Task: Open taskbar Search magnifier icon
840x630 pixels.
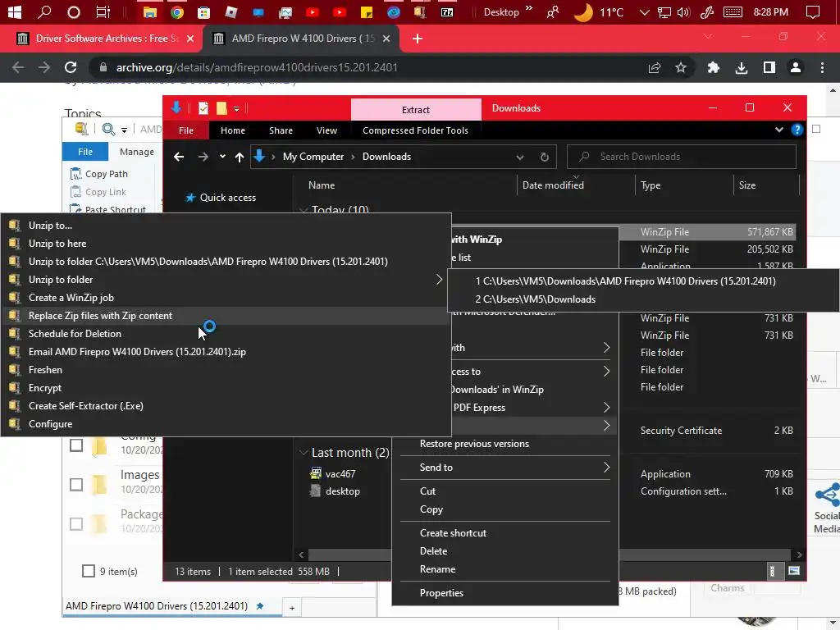Action: (44, 11)
